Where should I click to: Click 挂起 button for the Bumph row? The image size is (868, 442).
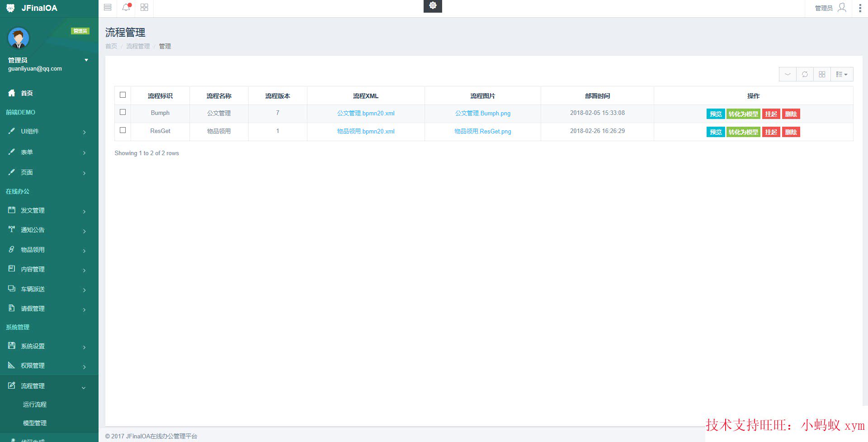[771, 114]
